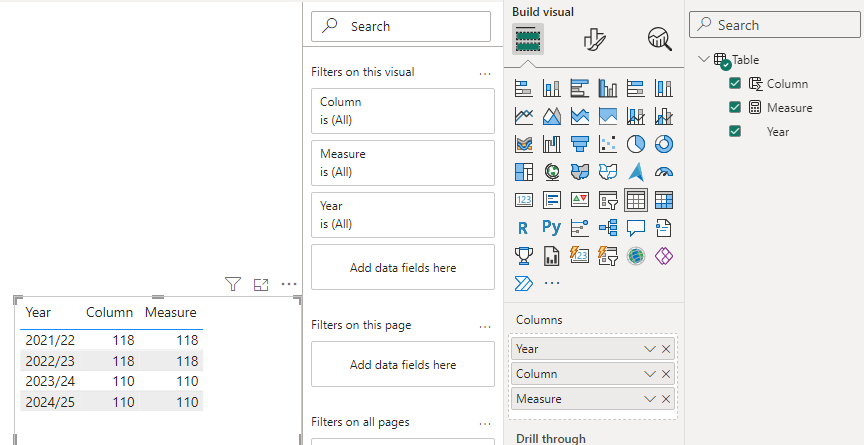This screenshot has width=864, height=445.
Task: Open the Column is (All) filter card
Action: point(403,111)
